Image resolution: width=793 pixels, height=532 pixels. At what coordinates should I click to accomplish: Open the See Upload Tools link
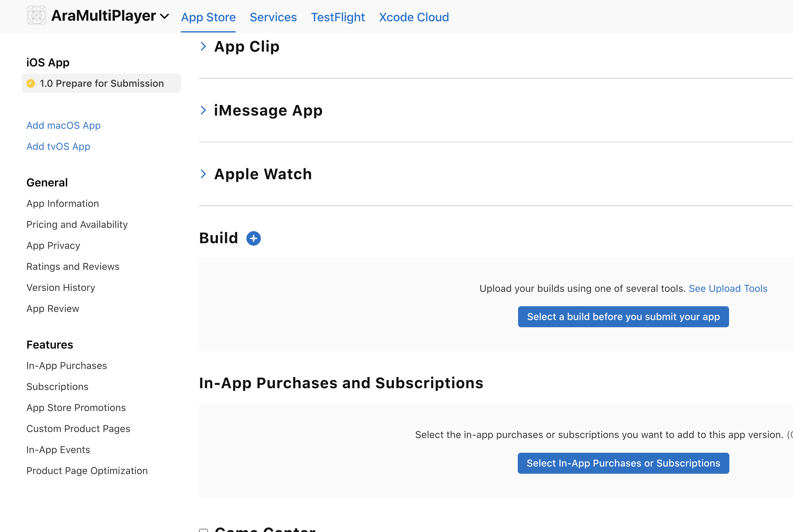click(728, 289)
